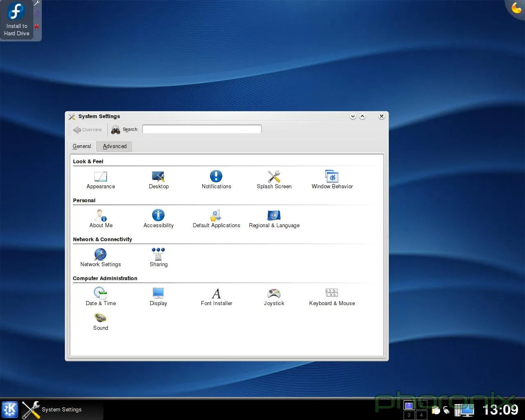The width and height of the screenshot is (525, 420).
Task: Open Keyboard & Mouse settings
Action: coord(332,297)
